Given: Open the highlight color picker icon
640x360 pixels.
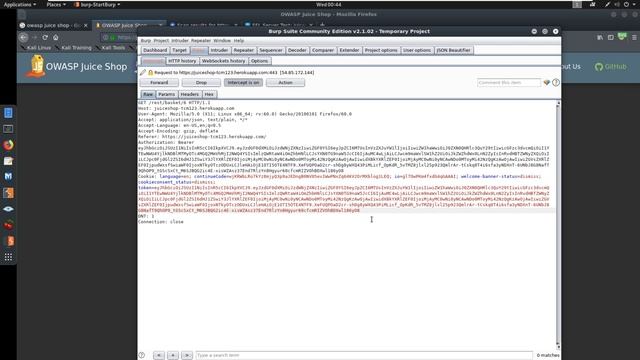Looking at the screenshot, I should tap(547, 82).
